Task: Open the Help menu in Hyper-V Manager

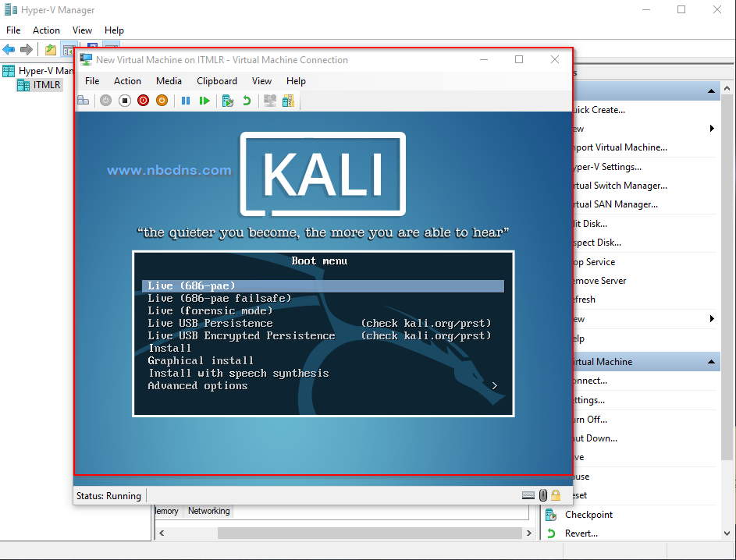Action: click(114, 30)
